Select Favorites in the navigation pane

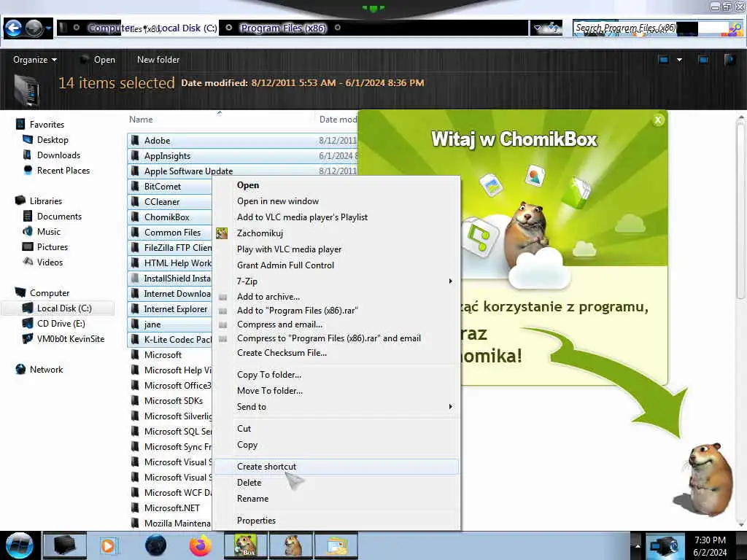coord(47,124)
